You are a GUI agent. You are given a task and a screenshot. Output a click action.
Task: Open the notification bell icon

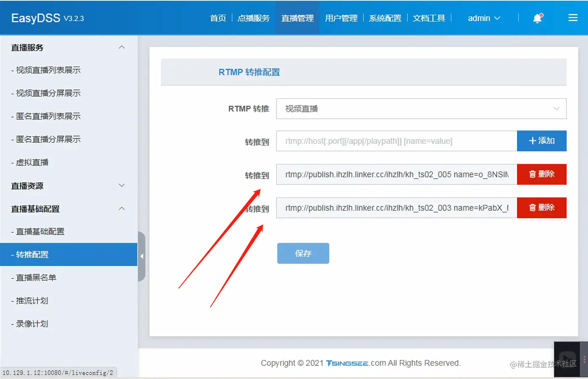click(538, 18)
